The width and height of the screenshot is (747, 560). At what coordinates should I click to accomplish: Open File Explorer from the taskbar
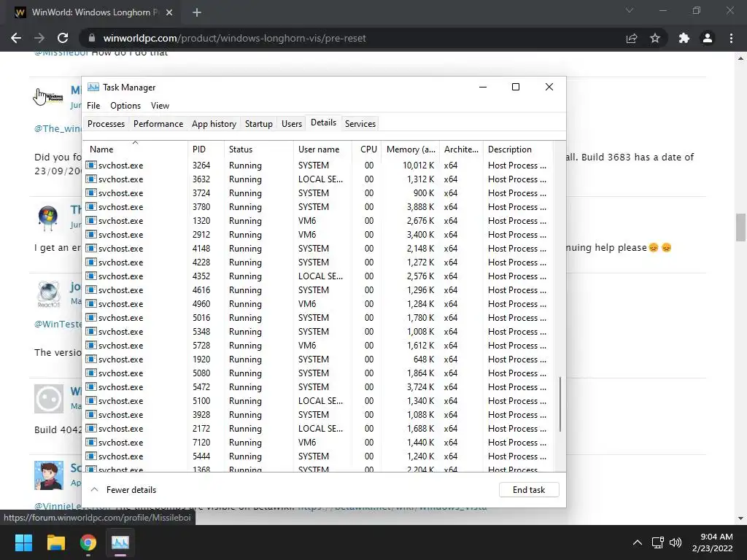(x=55, y=542)
